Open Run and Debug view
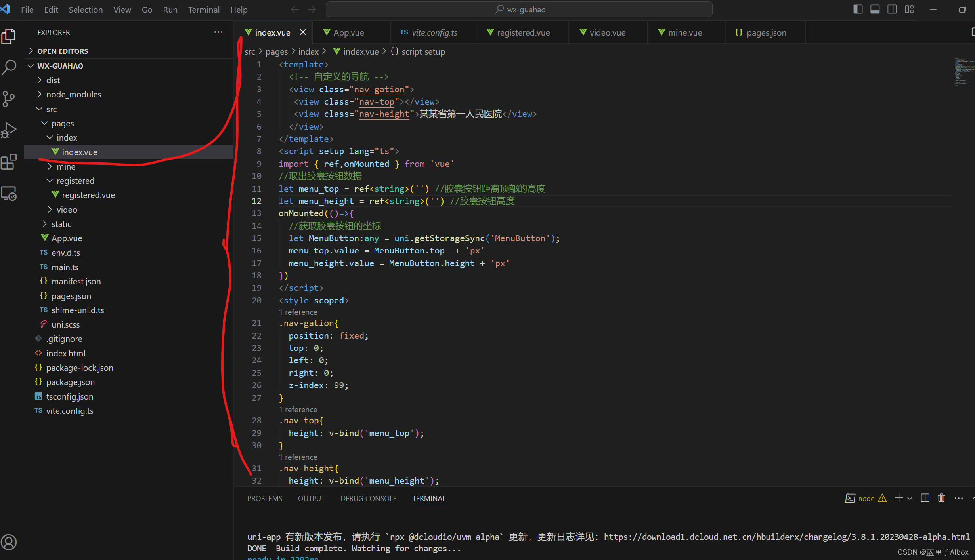The height and width of the screenshot is (560, 975). coord(9,130)
